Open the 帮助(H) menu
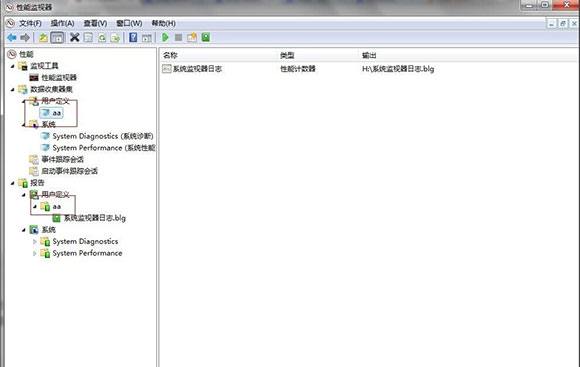580x367 pixels. (x=163, y=23)
